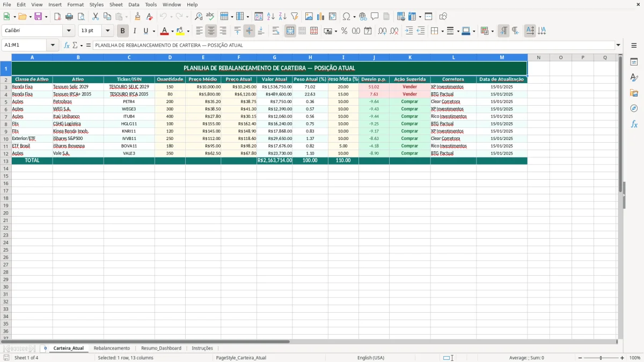644x362 pixels.
Task: Insert a hyperlink
Action: (363, 17)
